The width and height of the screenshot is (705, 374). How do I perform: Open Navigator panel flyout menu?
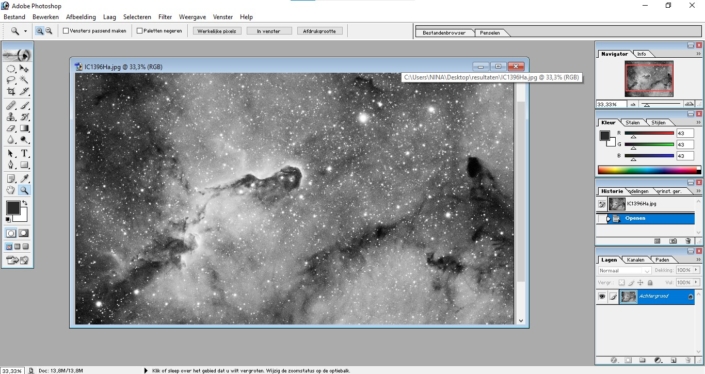pos(698,54)
